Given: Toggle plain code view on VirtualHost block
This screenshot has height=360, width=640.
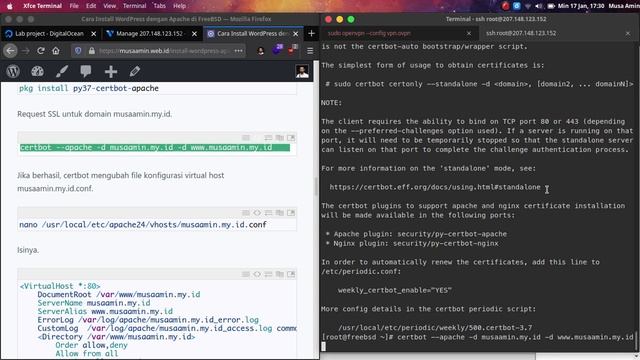Looking at the screenshot, I should (x=257, y=274).
